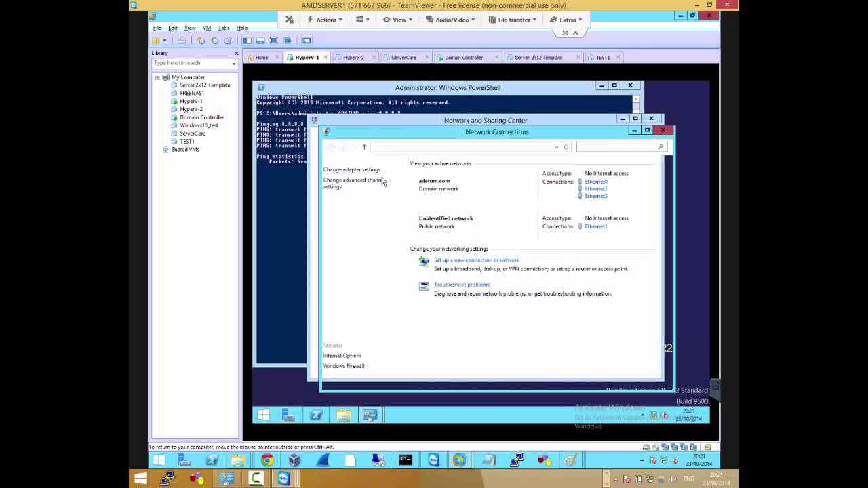Open the Library search dropdown arrow
The height and width of the screenshot is (488, 868).
234,63
